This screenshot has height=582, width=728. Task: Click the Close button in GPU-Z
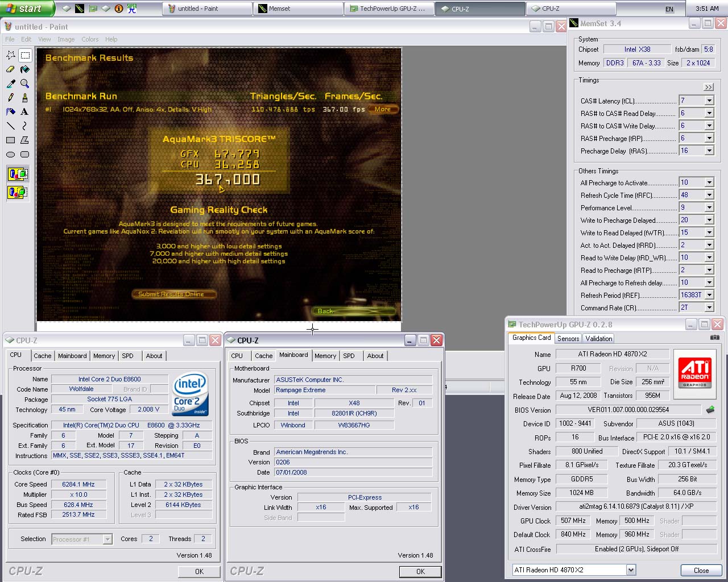(x=701, y=570)
